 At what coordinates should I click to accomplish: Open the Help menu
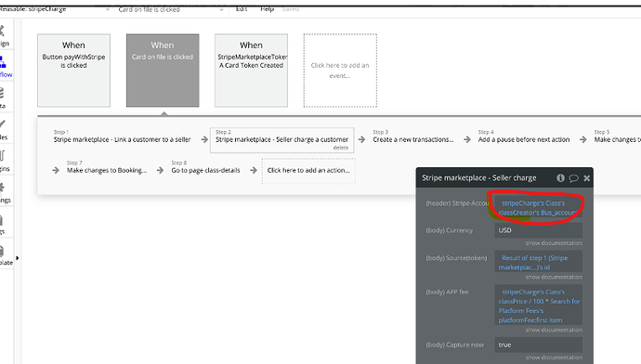pyautogui.click(x=268, y=9)
